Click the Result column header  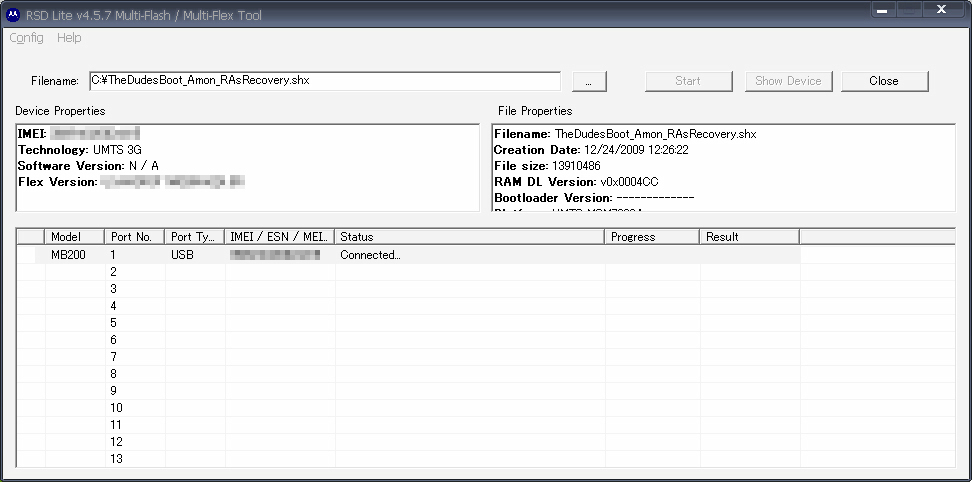(x=749, y=237)
